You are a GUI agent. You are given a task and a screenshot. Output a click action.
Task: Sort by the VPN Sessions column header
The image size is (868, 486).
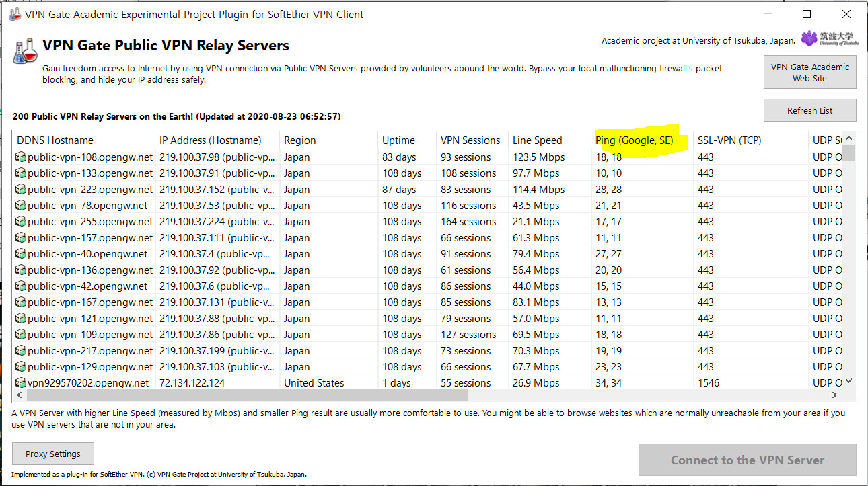(x=472, y=140)
